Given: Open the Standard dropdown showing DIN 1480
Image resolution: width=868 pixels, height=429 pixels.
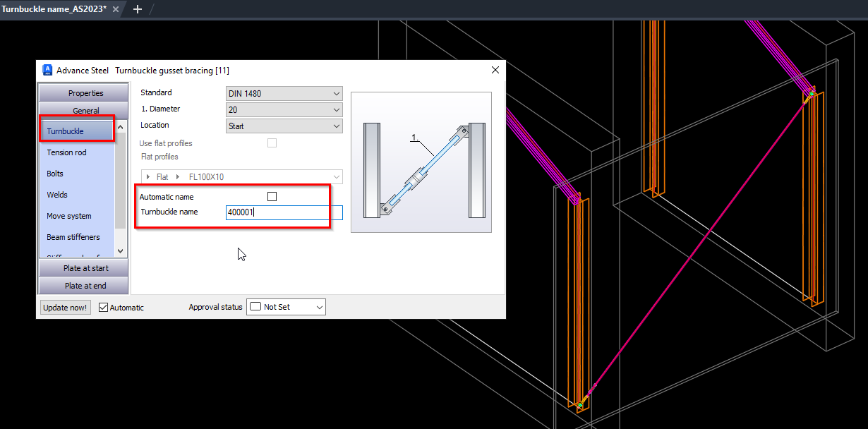Looking at the screenshot, I should click(x=284, y=92).
